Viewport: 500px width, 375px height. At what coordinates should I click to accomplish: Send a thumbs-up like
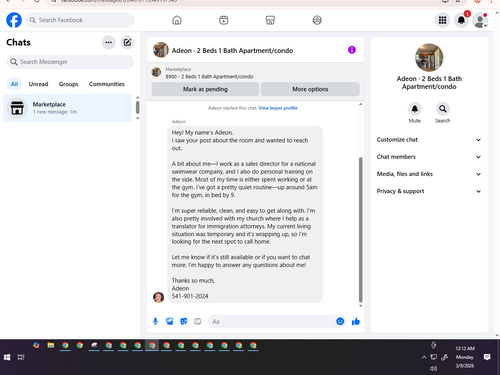(356, 321)
